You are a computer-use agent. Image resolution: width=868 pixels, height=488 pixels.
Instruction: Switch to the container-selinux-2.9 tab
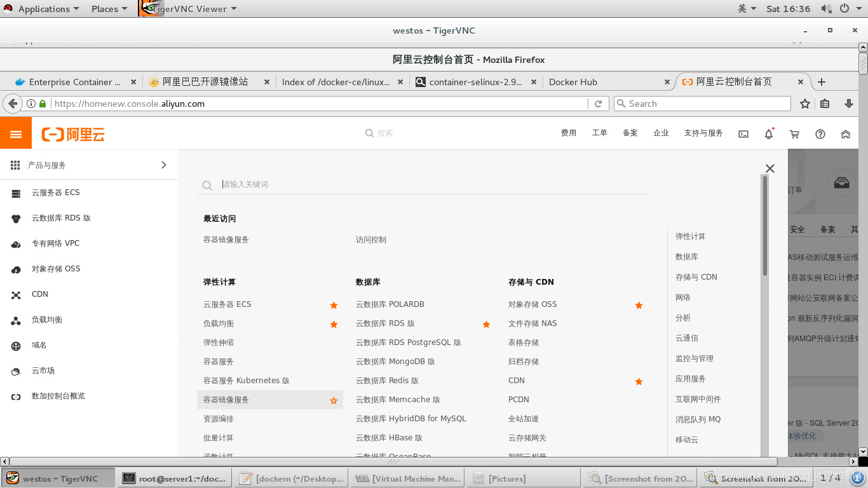tap(475, 82)
